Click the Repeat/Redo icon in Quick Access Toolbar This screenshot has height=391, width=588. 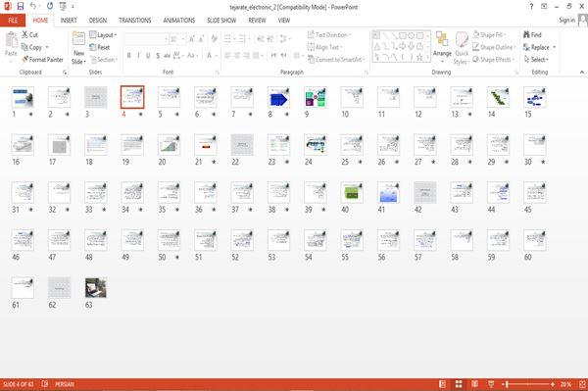pos(50,6)
